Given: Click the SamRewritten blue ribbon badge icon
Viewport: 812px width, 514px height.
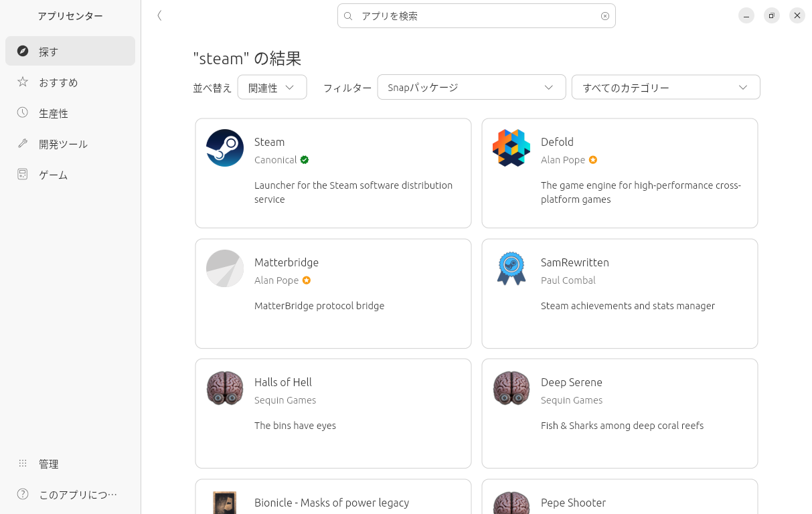Looking at the screenshot, I should (x=511, y=268).
